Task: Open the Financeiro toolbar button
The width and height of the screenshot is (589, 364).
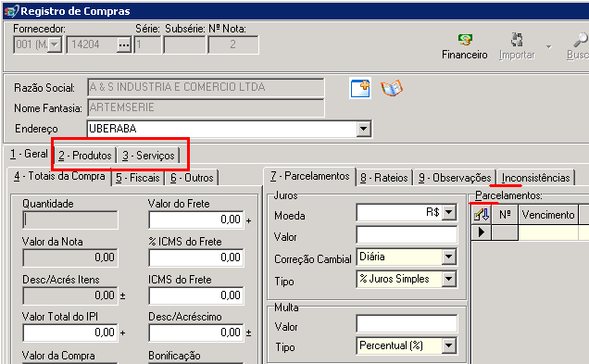Action: click(465, 47)
